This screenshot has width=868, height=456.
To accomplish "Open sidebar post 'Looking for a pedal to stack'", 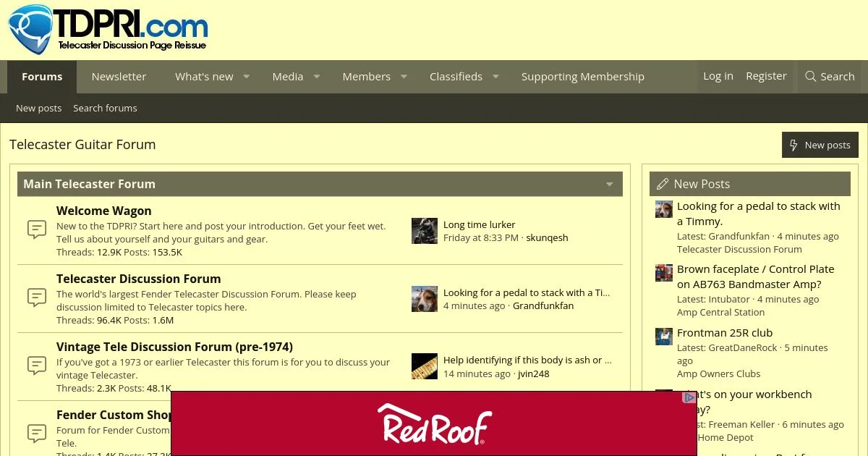I will [x=759, y=214].
